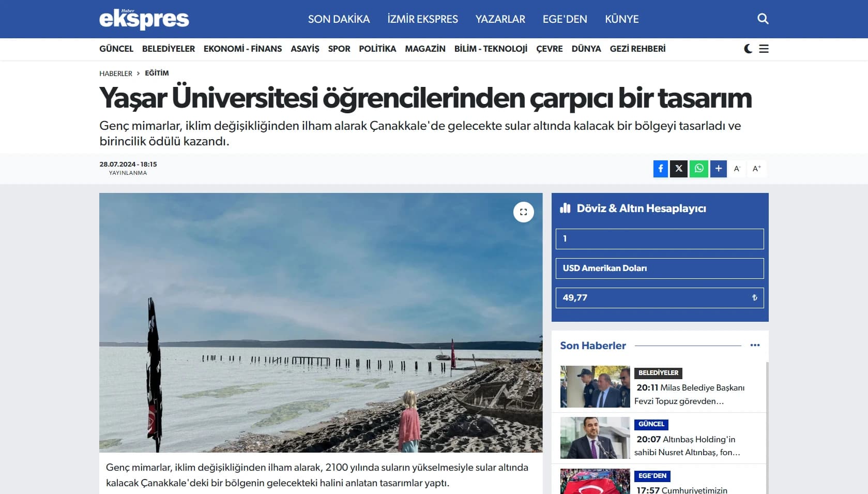Open the POLİTİKA category

[377, 49]
